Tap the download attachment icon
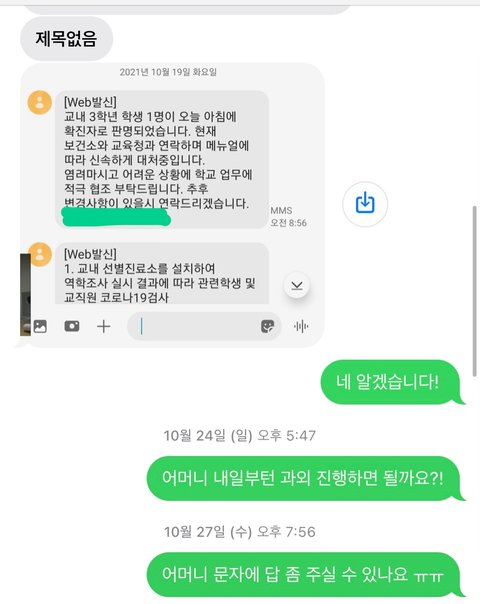480x604 pixels. click(365, 204)
